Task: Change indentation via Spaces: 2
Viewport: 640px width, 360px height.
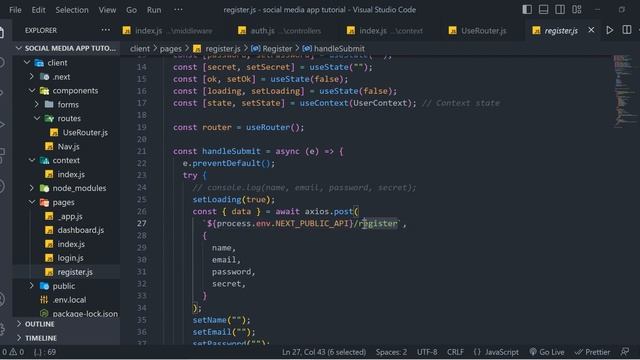Action: 391,352
